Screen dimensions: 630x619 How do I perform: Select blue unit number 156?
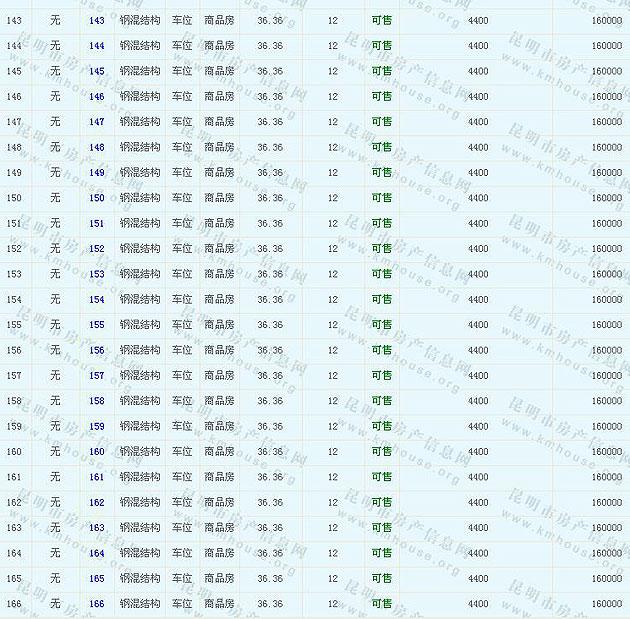pos(96,350)
